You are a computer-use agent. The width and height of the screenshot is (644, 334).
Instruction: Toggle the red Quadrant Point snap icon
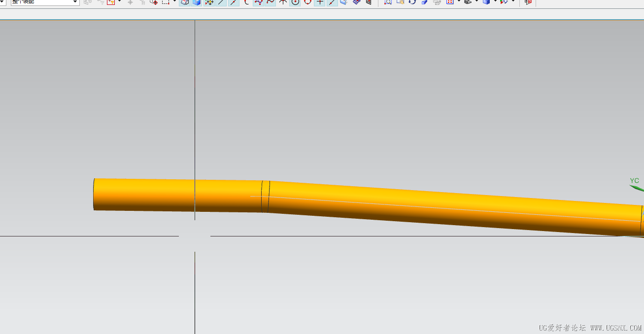pos(307,2)
